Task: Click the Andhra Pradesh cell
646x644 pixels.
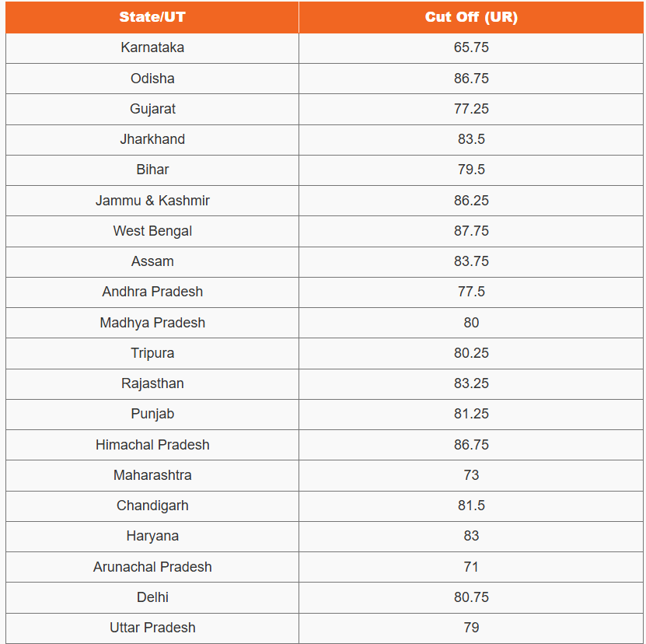Action: pyautogui.click(x=152, y=292)
